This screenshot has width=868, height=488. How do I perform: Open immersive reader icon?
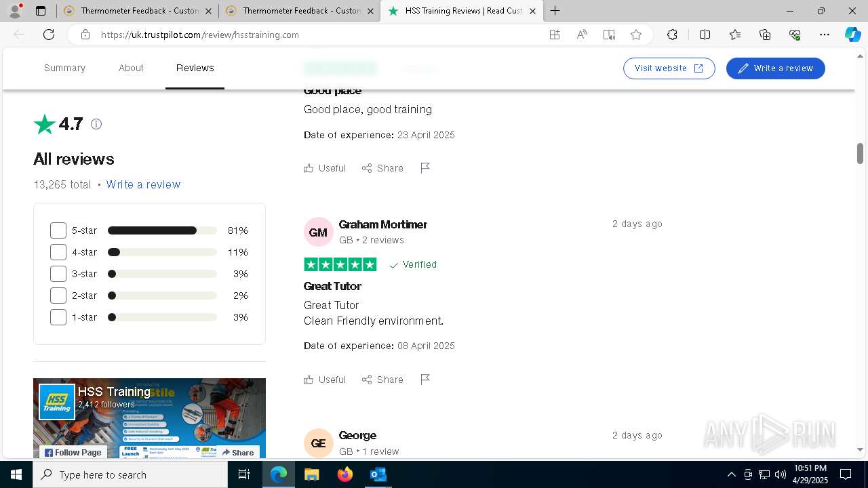coord(609,35)
